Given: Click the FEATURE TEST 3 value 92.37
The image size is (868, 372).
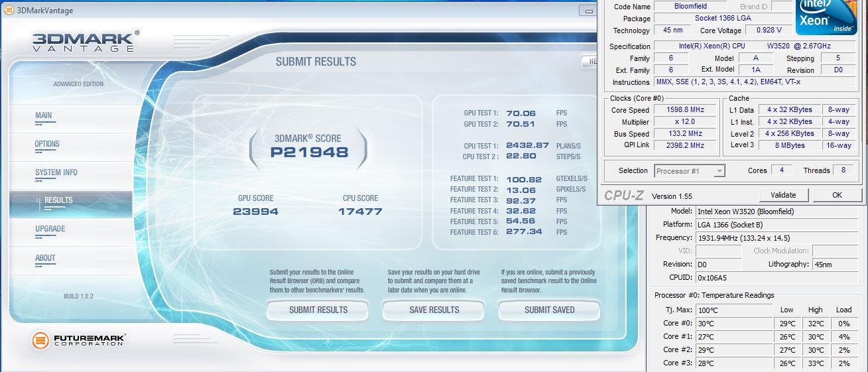Looking at the screenshot, I should [521, 200].
